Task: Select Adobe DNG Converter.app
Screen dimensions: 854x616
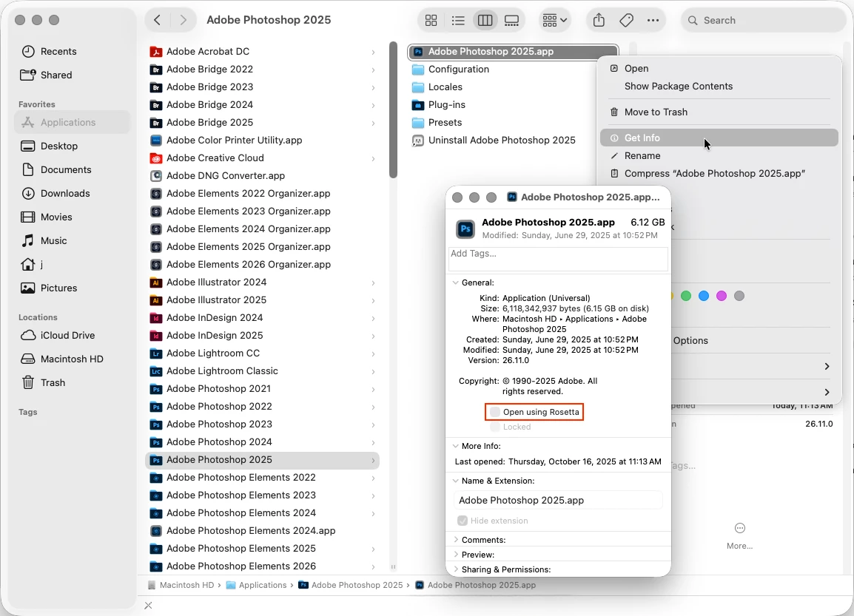Action: pyautogui.click(x=263, y=176)
